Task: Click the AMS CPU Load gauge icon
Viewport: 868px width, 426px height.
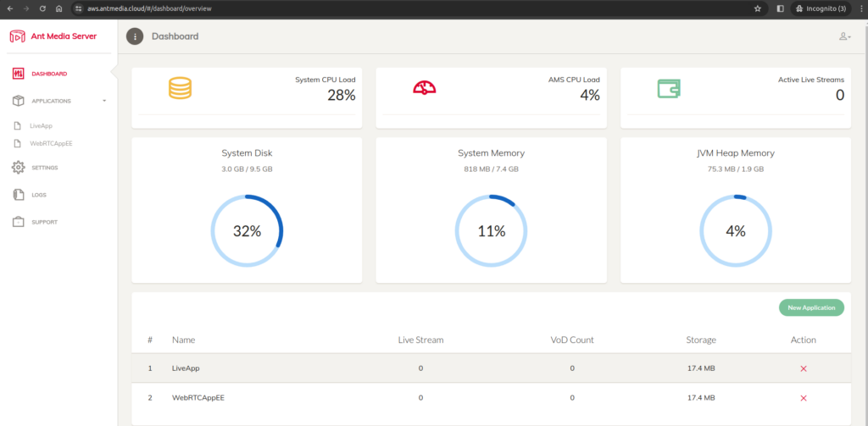Action: coord(425,88)
